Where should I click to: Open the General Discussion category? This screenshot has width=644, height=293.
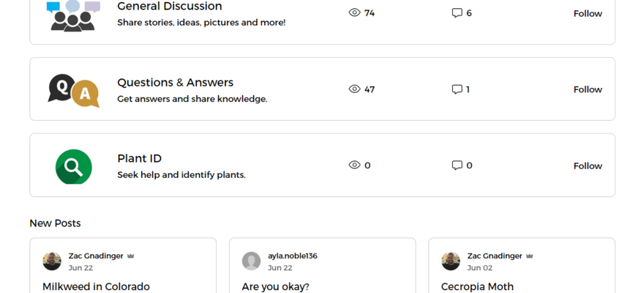[x=169, y=7]
